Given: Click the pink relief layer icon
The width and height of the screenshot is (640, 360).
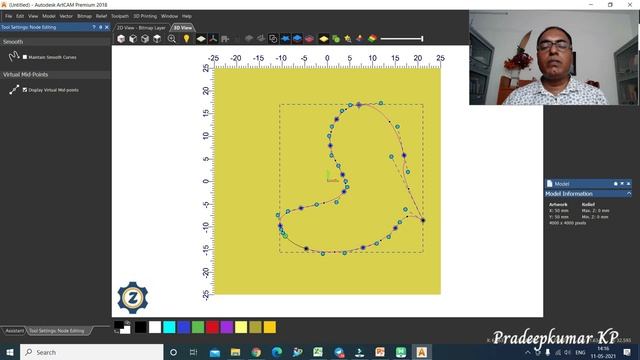Looking at the screenshot, I should (x=309, y=39).
